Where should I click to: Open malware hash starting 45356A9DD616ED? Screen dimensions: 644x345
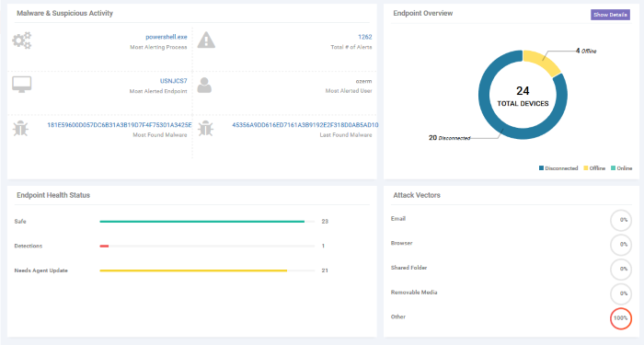coord(305,125)
